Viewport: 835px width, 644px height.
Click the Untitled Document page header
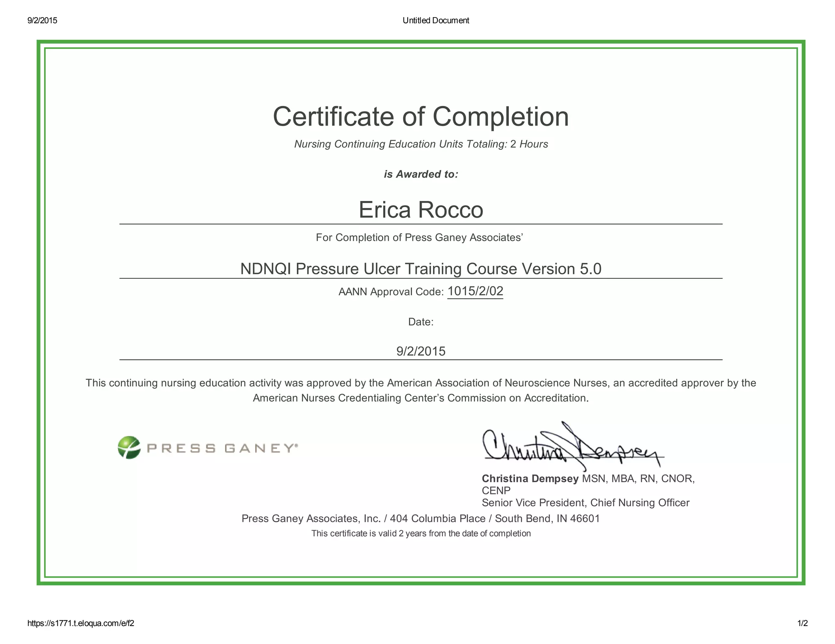point(435,20)
